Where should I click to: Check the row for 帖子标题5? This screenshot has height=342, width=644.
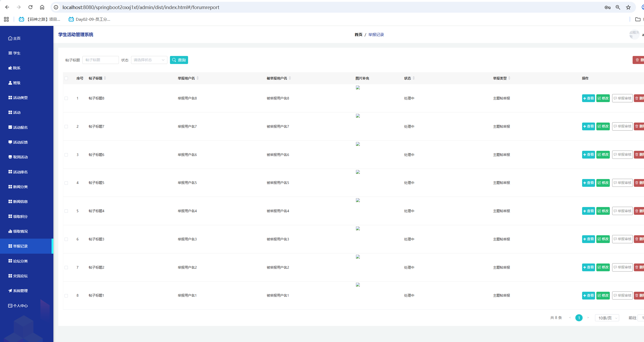[66, 183]
